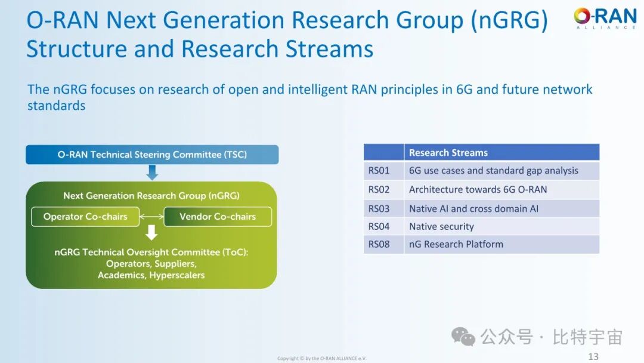Select 'Architecture towards 6G O-RAN' row text
The image size is (644, 363).
click(x=478, y=189)
